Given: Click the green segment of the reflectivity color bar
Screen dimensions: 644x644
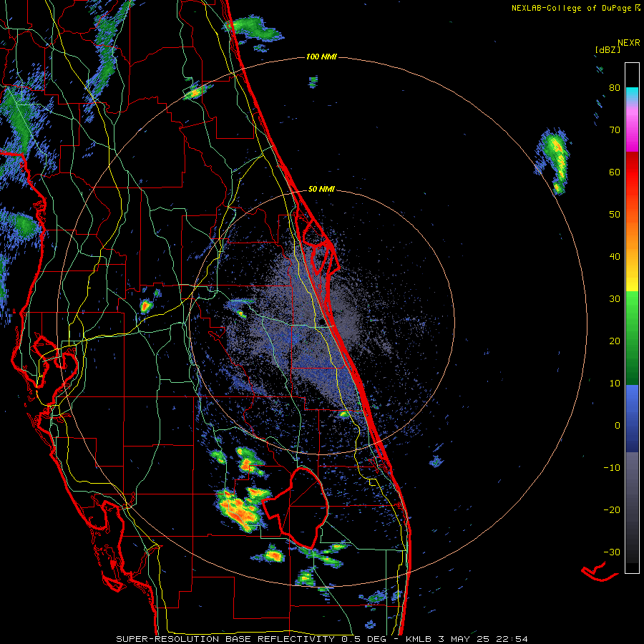Looking at the screenshot, I should 632,338.
